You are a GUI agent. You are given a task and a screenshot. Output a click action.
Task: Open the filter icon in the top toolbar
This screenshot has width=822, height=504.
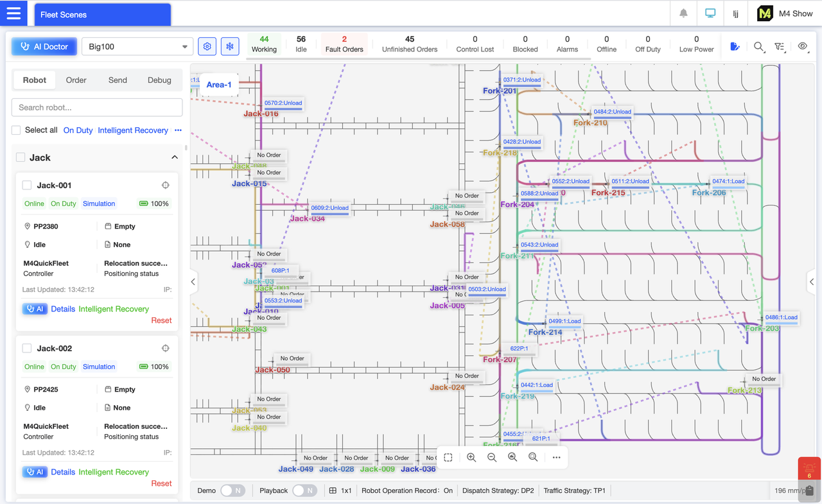click(781, 47)
